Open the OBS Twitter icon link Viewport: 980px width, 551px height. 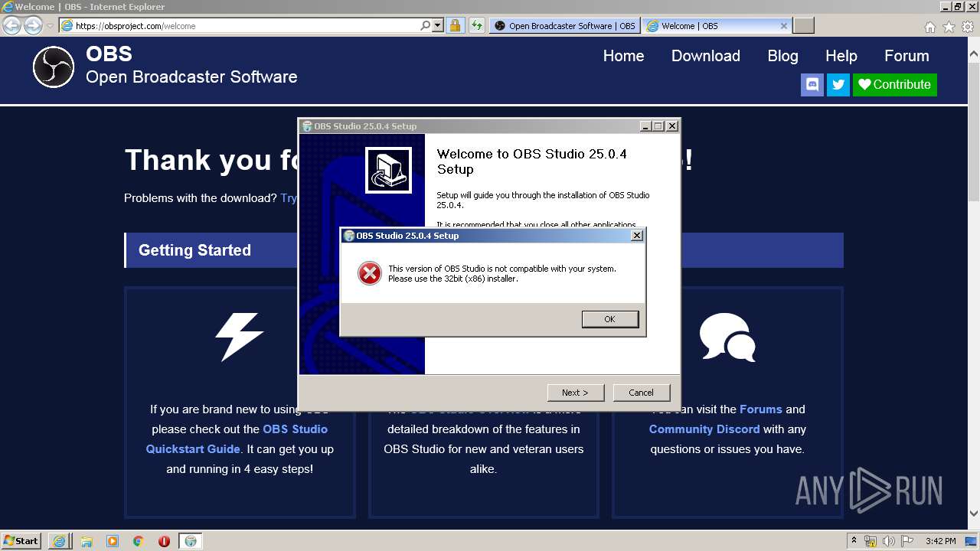coord(838,84)
